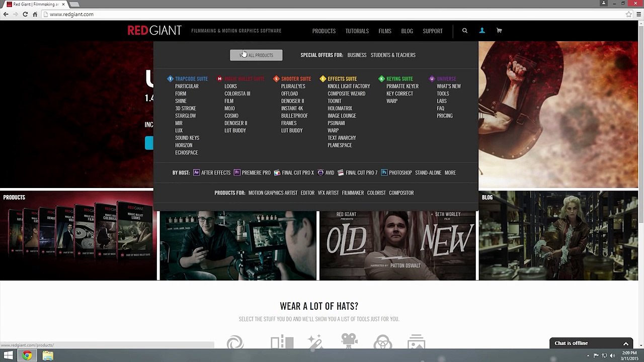Open Knoll Light Factory link
The image size is (644, 362).
click(x=349, y=86)
